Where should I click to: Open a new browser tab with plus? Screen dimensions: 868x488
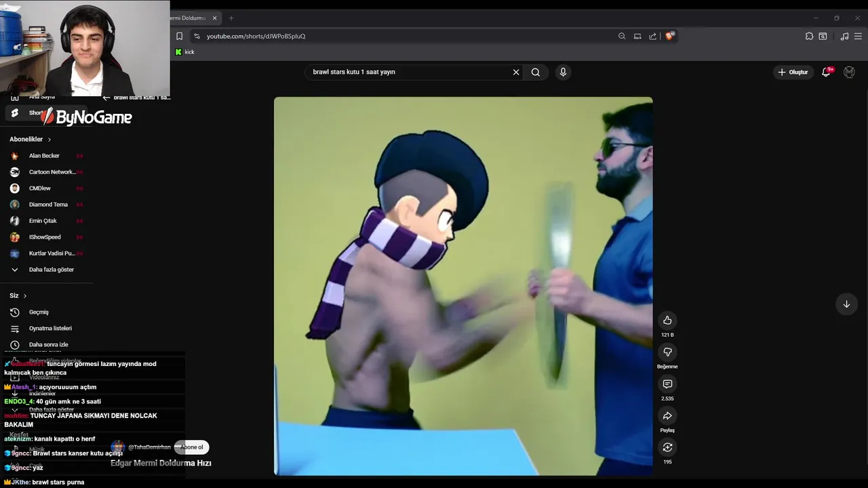[x=231, y=18]
